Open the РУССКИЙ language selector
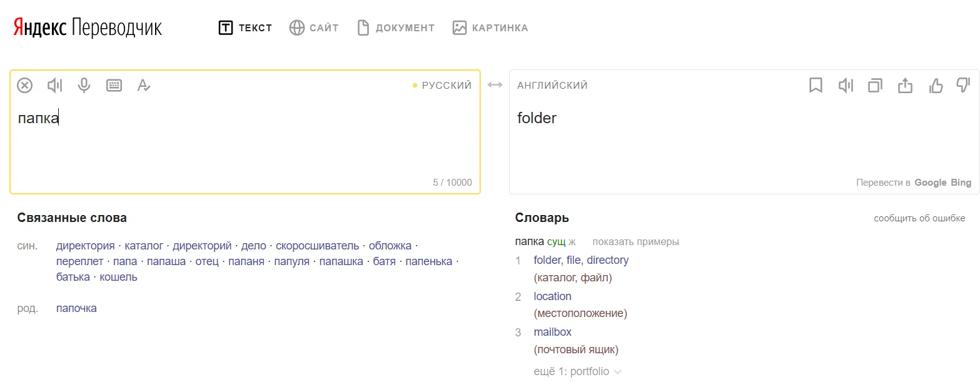980x392 pixels. [x=448, y=84]
